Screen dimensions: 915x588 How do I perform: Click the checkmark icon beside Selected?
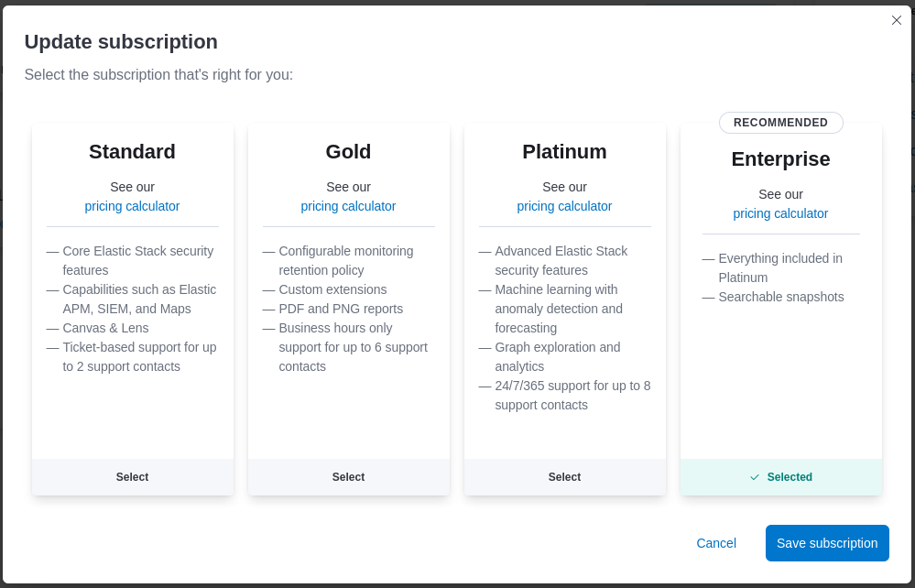click(755, 477)
